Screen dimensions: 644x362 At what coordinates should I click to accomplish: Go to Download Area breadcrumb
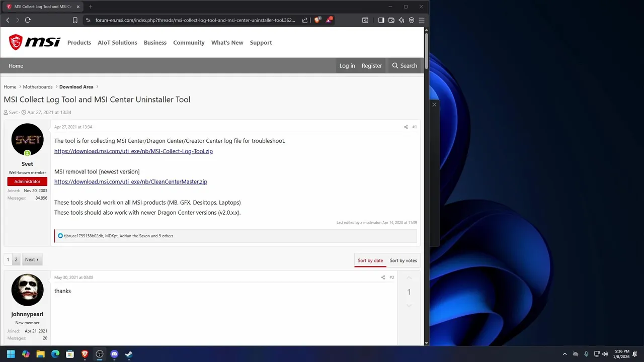click(76, 87)
